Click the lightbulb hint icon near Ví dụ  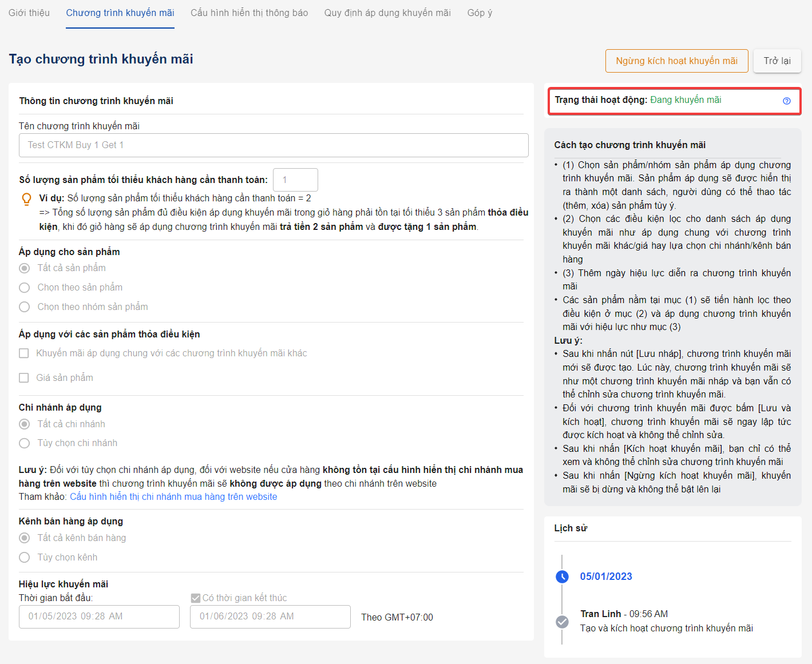[26, 199]
